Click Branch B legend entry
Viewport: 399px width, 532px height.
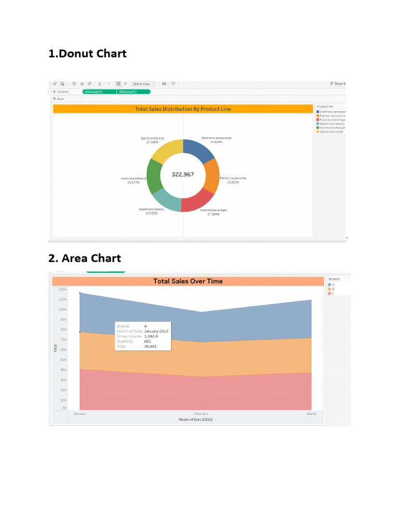[x=331, y=289]
